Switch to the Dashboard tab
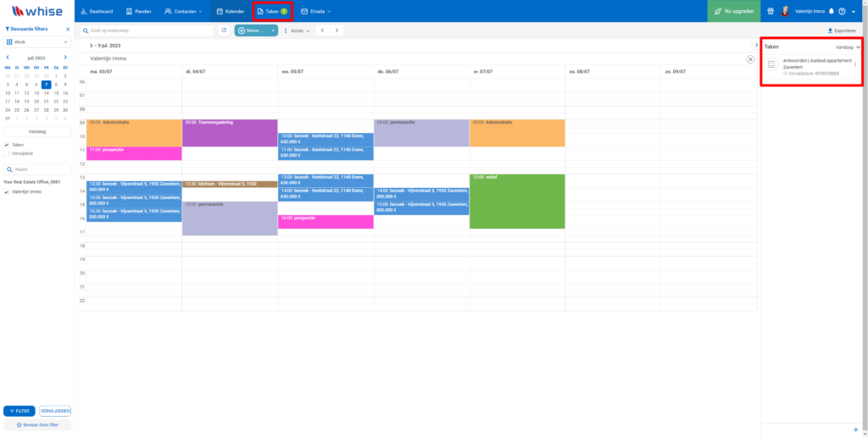This screenshot has height=437, width=868. (96, 11)
